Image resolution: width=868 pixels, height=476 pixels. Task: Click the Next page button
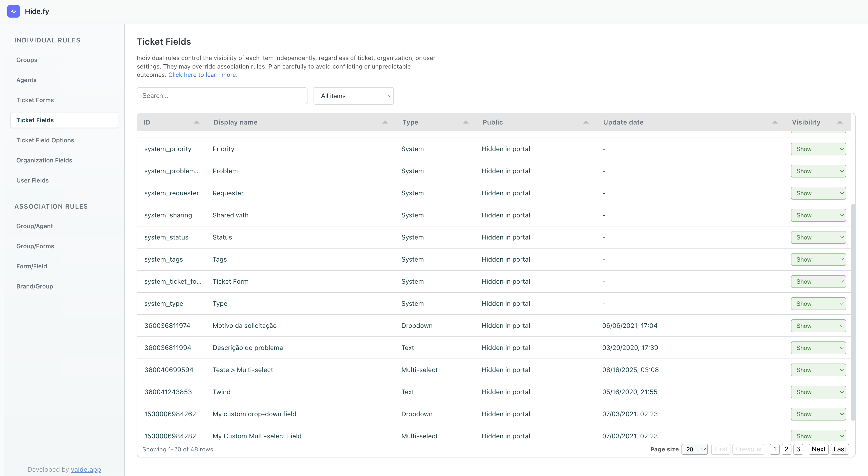coord(818,449)
